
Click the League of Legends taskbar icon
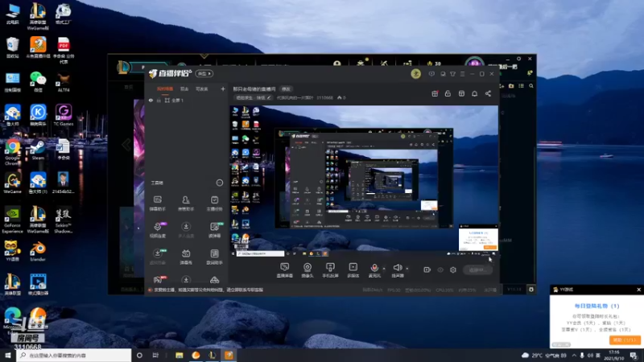[212, 356]
